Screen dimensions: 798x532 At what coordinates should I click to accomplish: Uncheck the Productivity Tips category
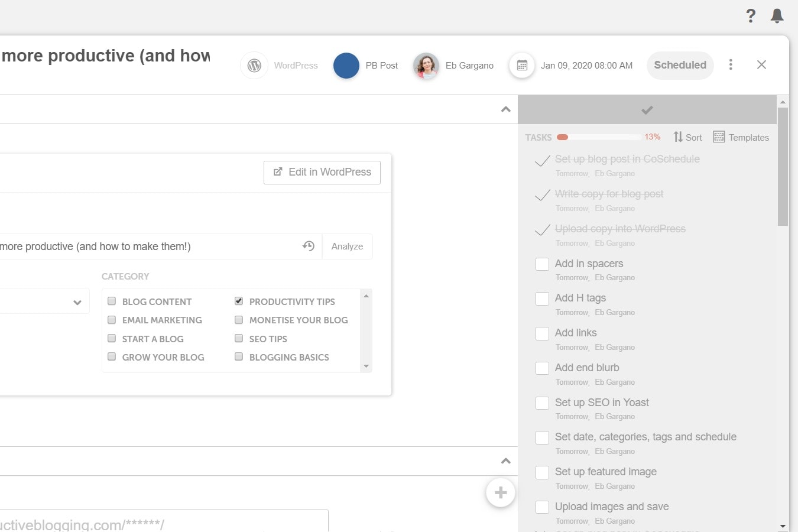[x=239, y=301]
